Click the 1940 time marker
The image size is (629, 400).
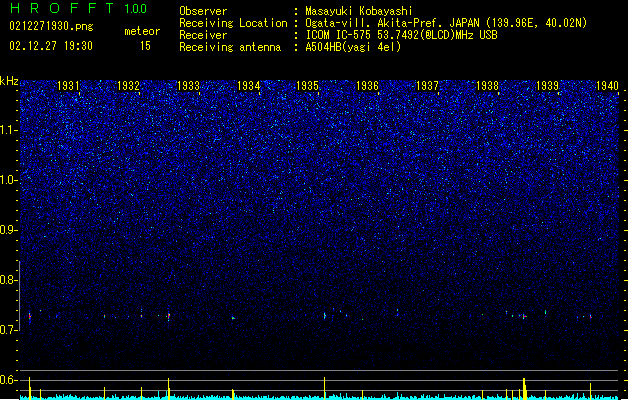pos(607,85)
